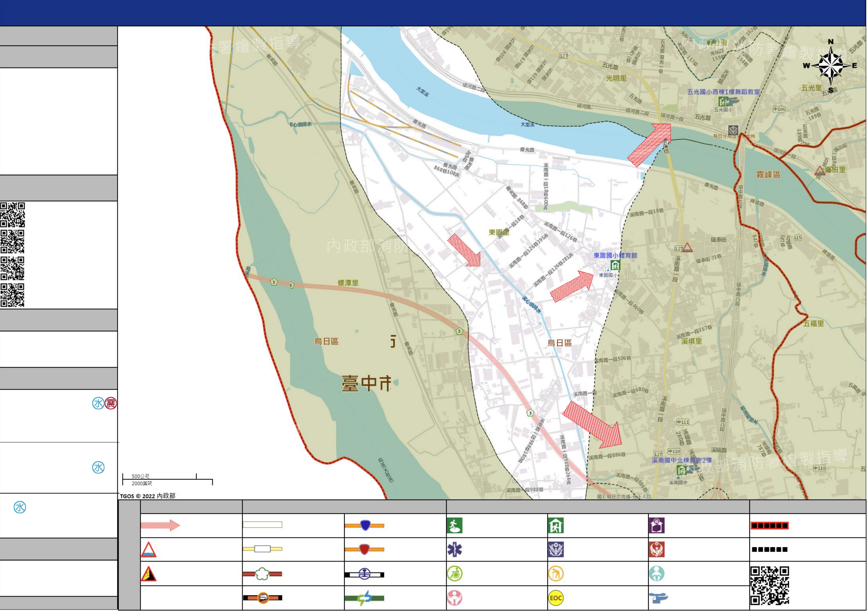Click the 中111 route marker
868x613 pixels.
coord(683,422)
